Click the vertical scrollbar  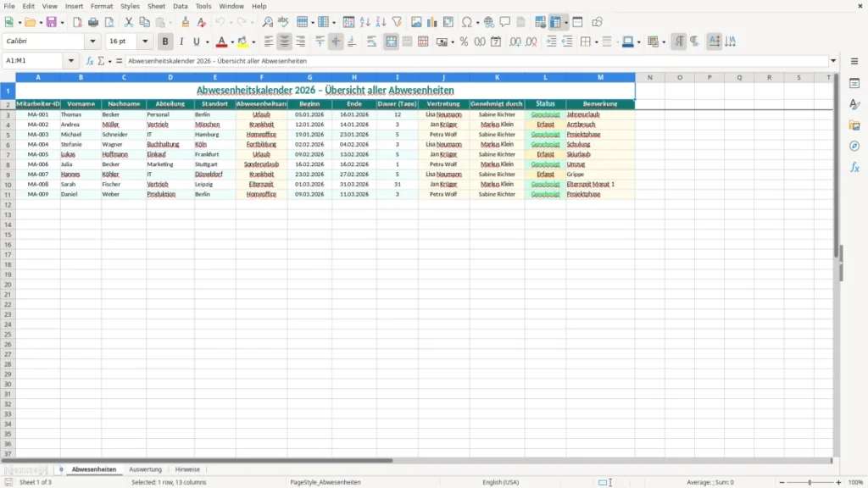pyautogui.click(x=837, y=166)
